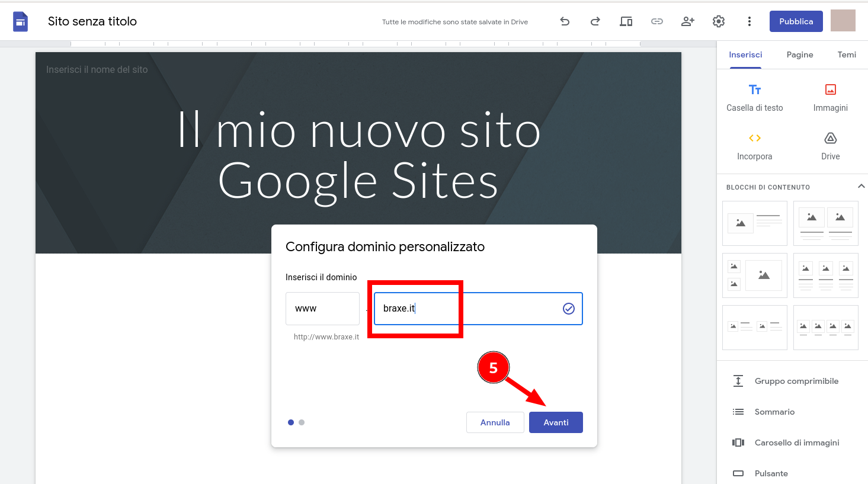This screenshot has height=484, width=868.
Task: Click the http://www.braxe.it preview text
Action: click(326, 336)
